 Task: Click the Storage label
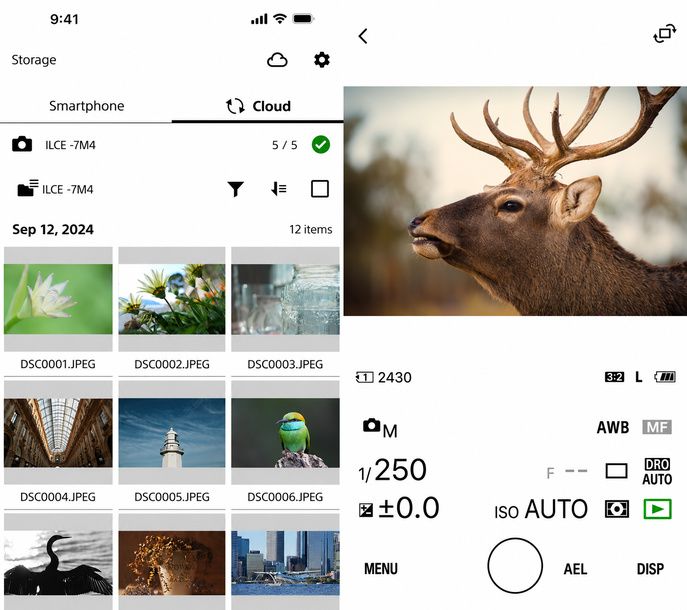(x=34, y=60)
